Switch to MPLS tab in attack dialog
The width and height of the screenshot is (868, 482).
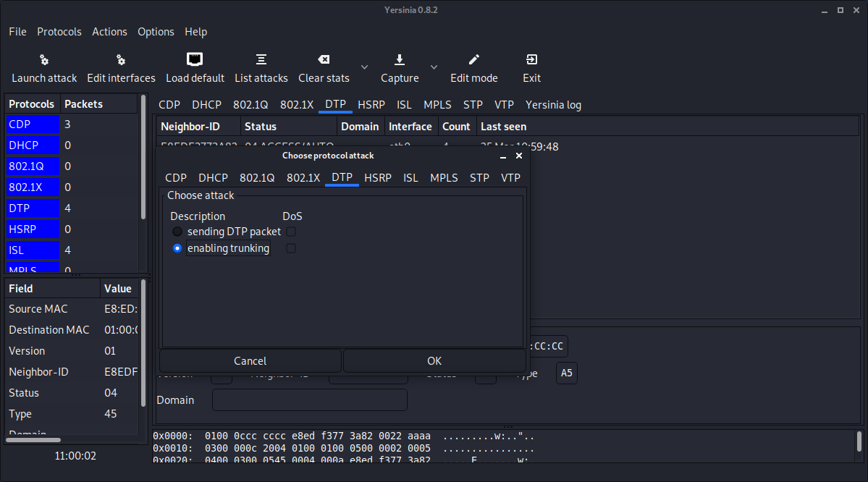(x=444, y=177)
